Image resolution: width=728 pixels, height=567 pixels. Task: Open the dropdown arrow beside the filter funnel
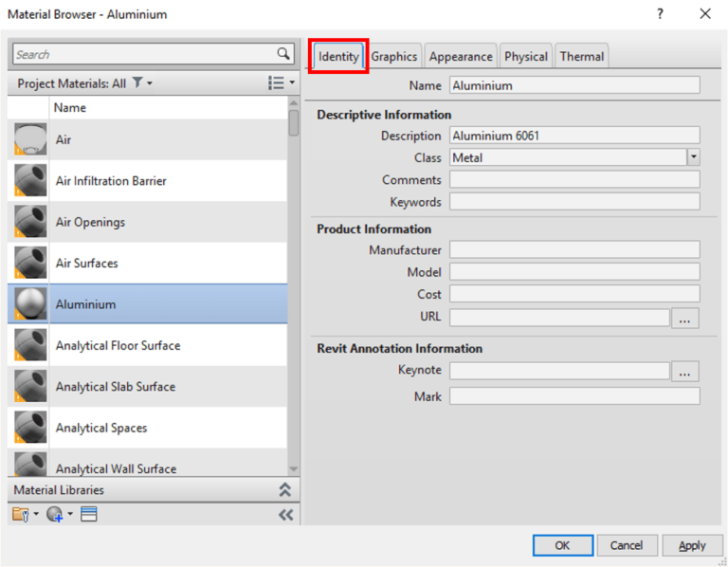[x=150, y=83]
